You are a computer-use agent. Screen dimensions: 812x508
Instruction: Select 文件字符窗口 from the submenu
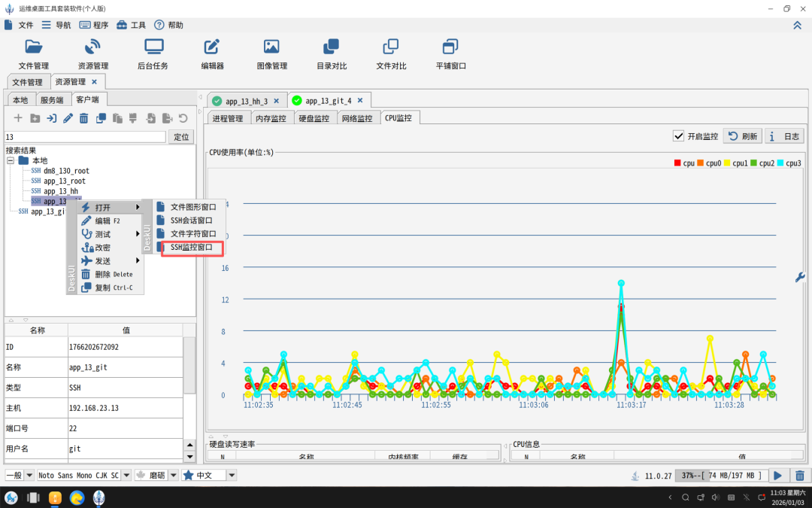[189, 234]
